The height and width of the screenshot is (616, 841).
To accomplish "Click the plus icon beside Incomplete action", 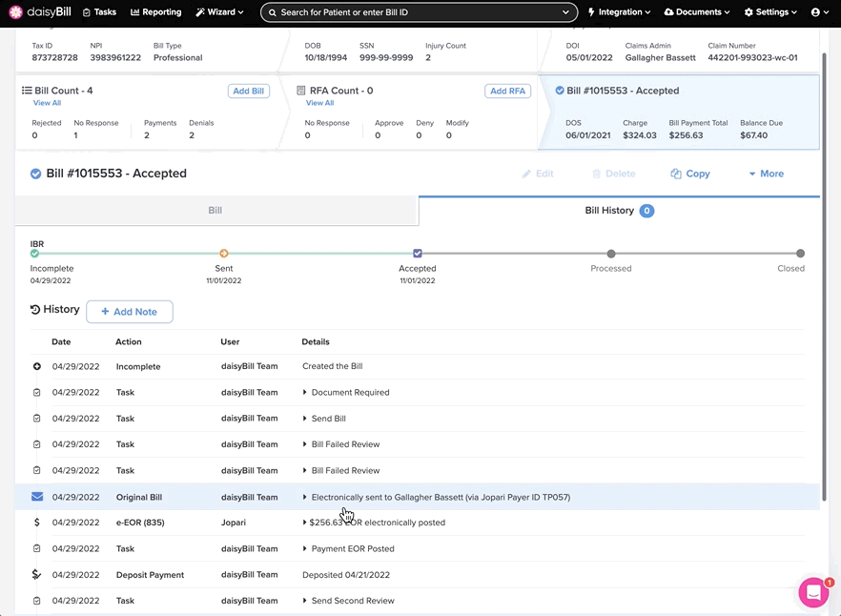I will [x=37, y=366].
